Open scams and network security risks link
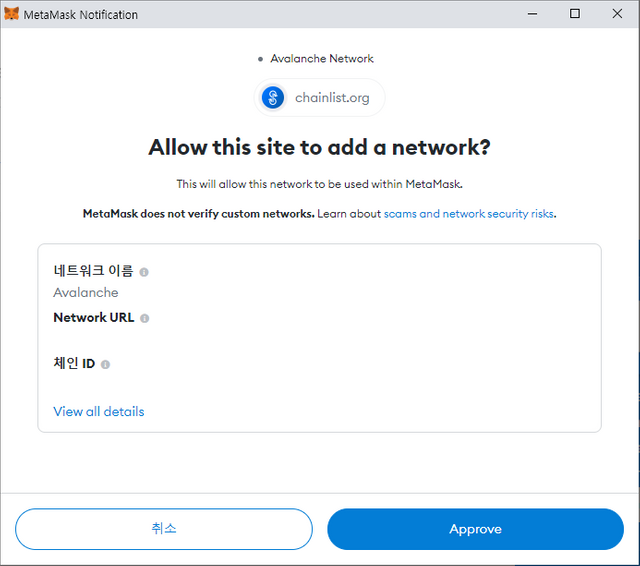This screenshot has width=640, height=566. tap(469, 213)
